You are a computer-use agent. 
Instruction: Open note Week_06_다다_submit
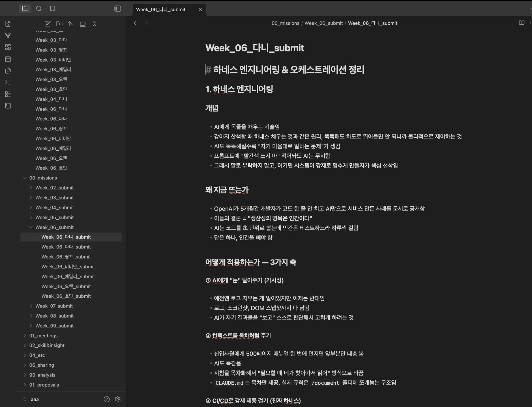click(66, 247)
